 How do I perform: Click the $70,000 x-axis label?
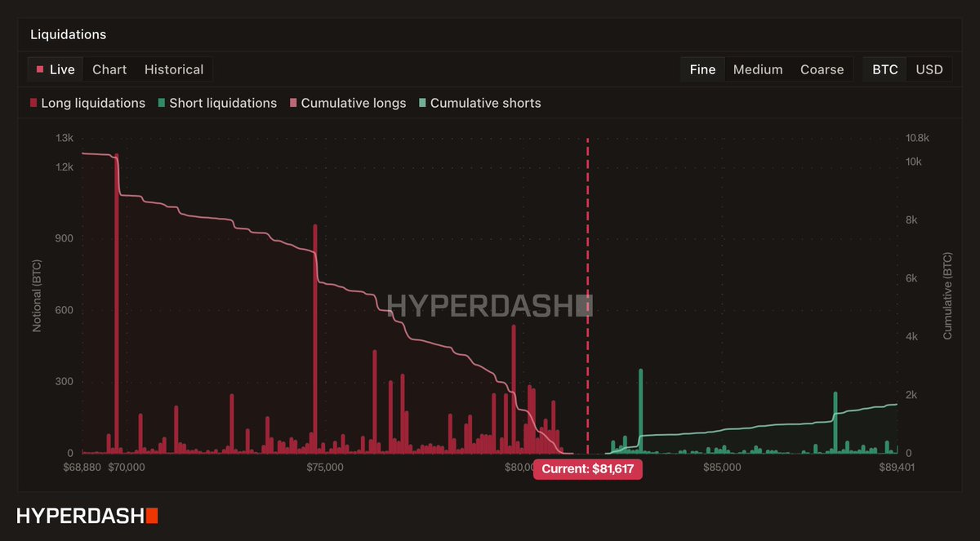pos(127,468)
